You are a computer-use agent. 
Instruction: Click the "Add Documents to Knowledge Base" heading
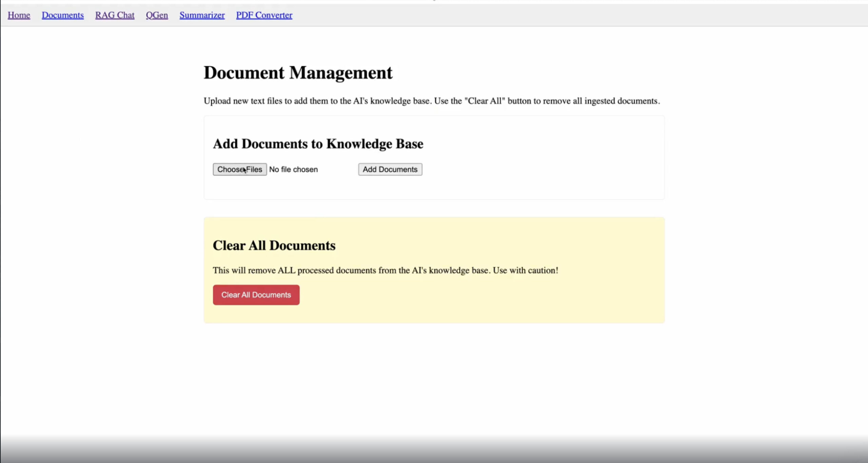318,144
